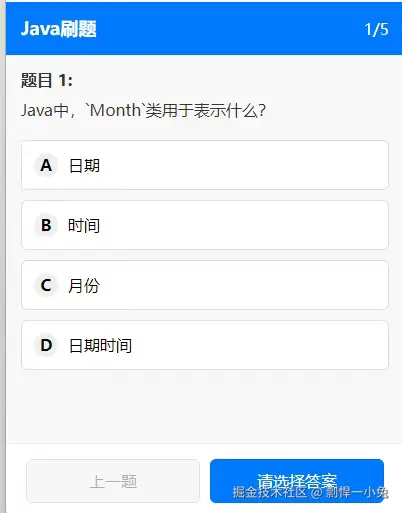Click the circular D letter badge
Viewport: 402px width, 513px height.
pos(46,345)
